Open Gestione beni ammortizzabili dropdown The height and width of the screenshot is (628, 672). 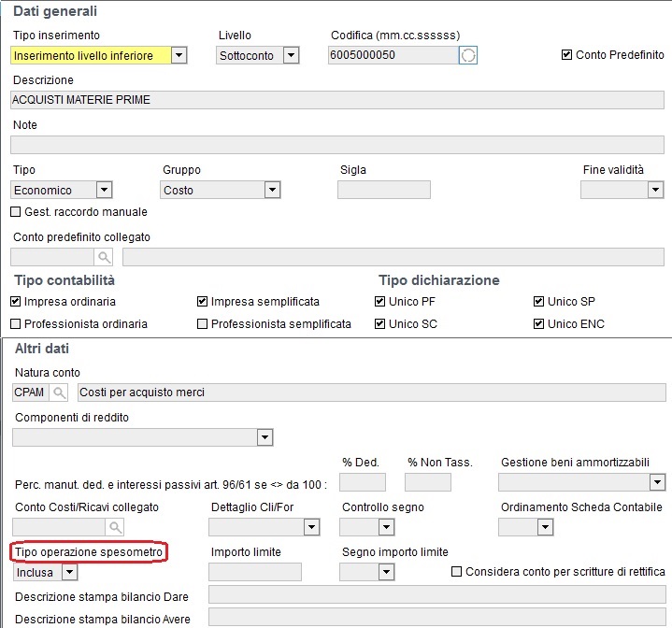657,482
